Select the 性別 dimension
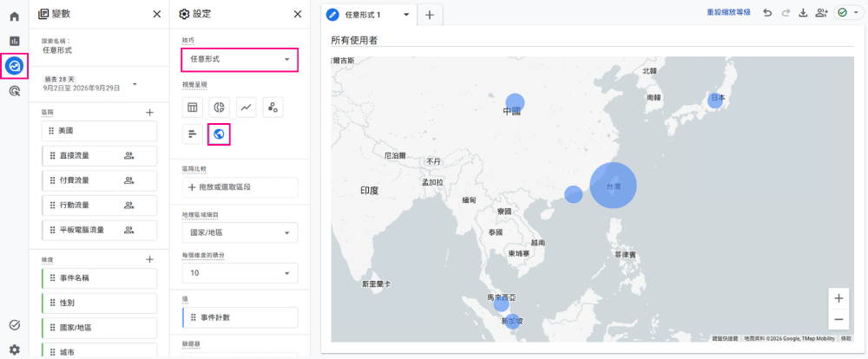 (100, 304)
